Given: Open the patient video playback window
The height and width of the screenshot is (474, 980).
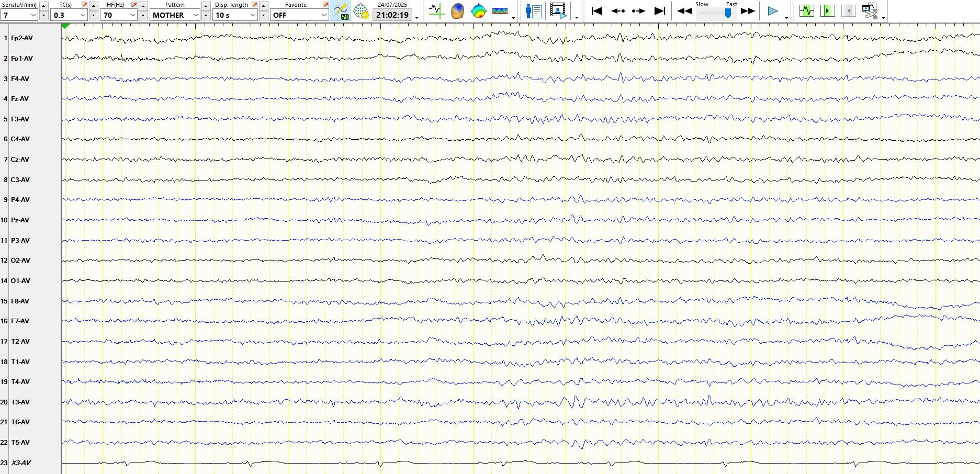Looking at the screenshot, I should click(x=558, y=11).
